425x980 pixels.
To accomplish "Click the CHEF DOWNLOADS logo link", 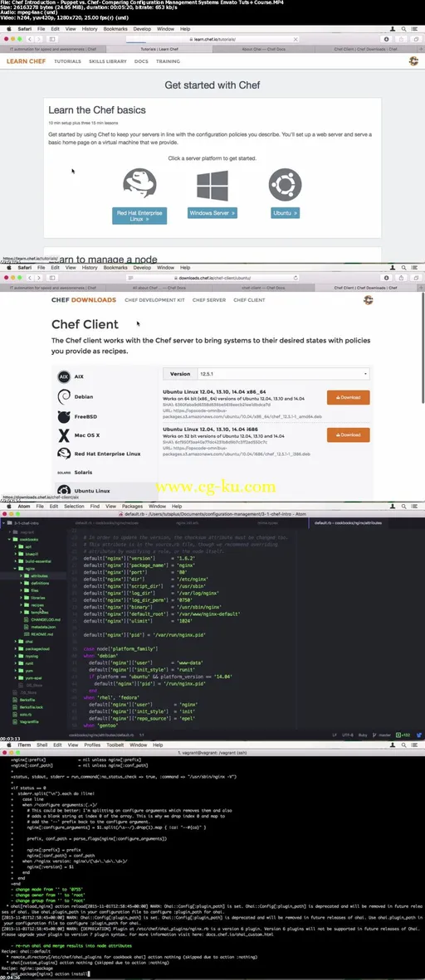I will pos(84,300).
